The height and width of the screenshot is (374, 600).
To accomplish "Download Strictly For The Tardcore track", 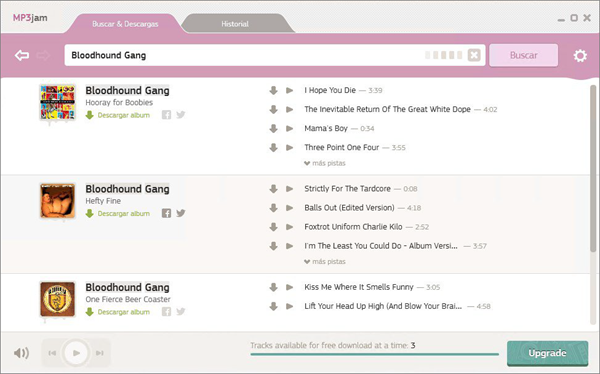I will (273, 189).
